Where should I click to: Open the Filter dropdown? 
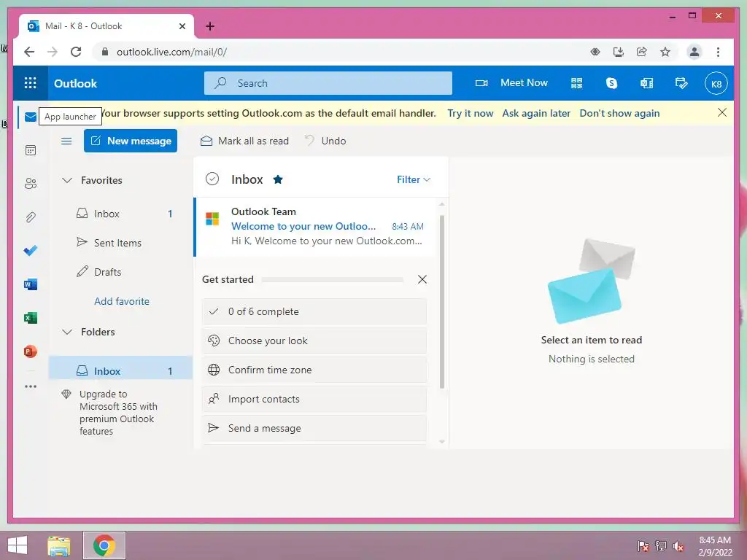coord(414,179)
